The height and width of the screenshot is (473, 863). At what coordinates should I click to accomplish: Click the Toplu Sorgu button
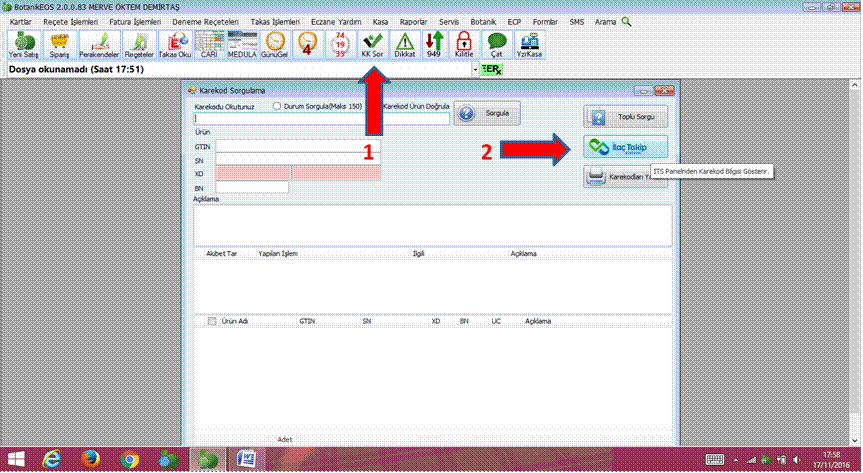[x=625, y=116]
